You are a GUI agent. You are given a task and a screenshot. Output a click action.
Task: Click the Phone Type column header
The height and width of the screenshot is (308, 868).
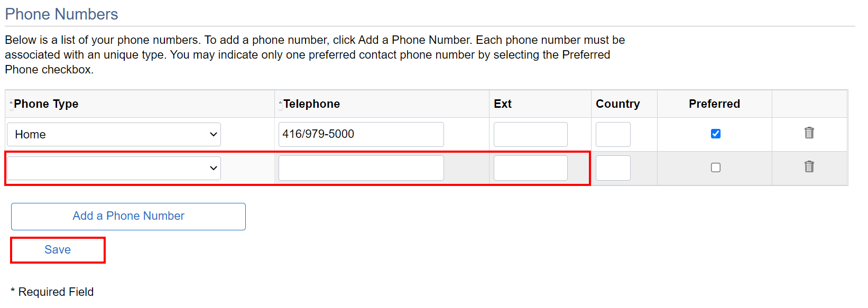pyautogui.click(x=46, y=104)
